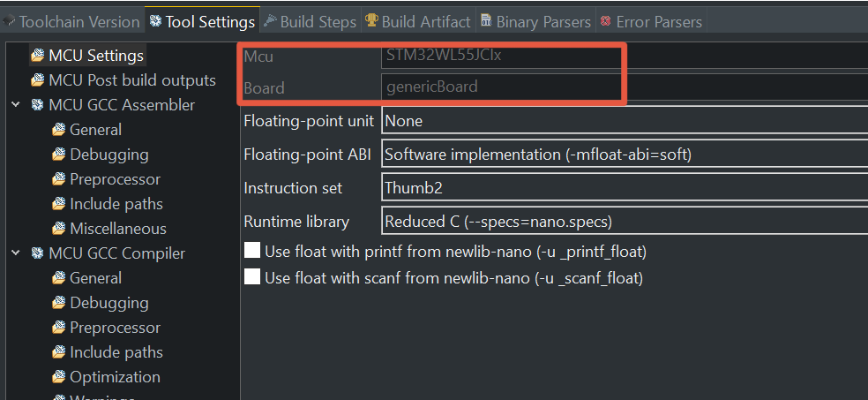868x400 pixels.
Task: Collapse the MCU GCC Compiler tree node
Action: [x=16, y=253]
